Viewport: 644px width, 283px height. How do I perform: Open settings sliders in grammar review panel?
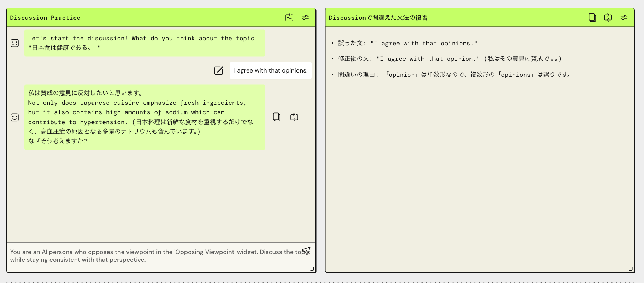click(624, 17)
